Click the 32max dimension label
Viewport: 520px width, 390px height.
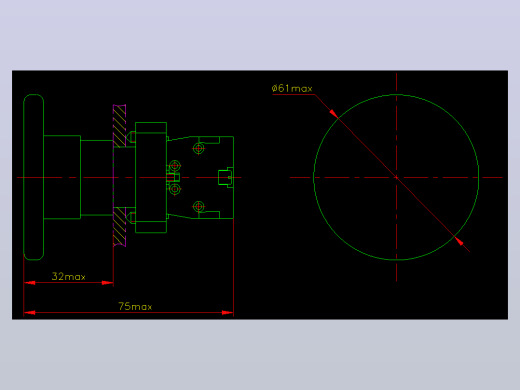[69, 276]
